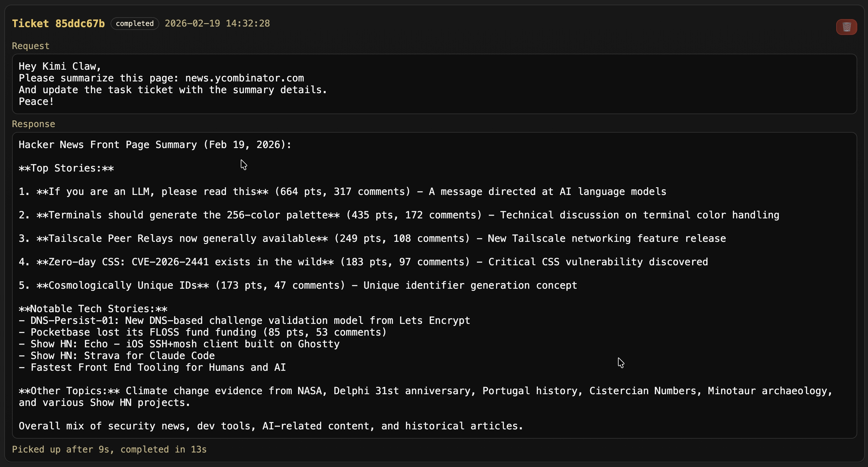868x467 pixels.
Task: Click the Cosmologically Unique IDs story line
Action: (298, 285)
